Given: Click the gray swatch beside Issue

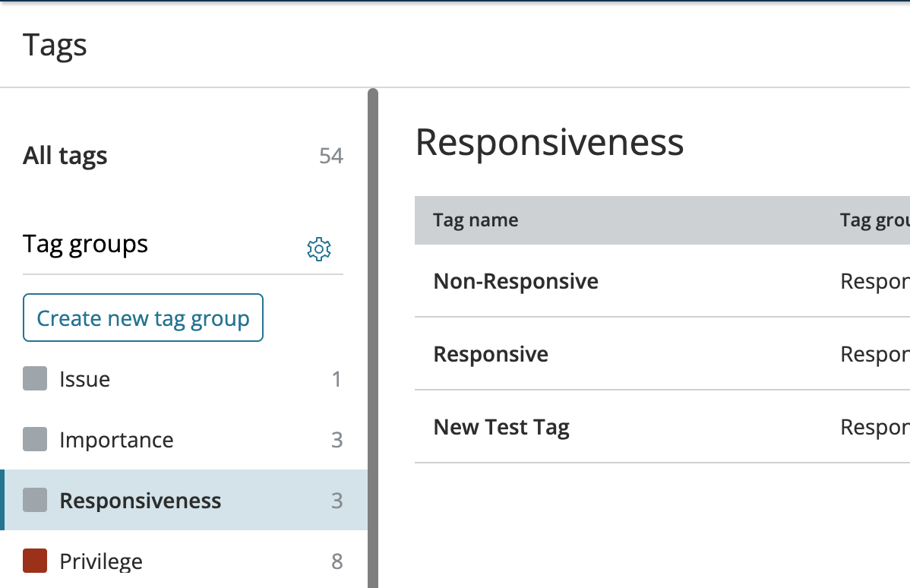Looking at the screenshot, I should pos(35,378).
